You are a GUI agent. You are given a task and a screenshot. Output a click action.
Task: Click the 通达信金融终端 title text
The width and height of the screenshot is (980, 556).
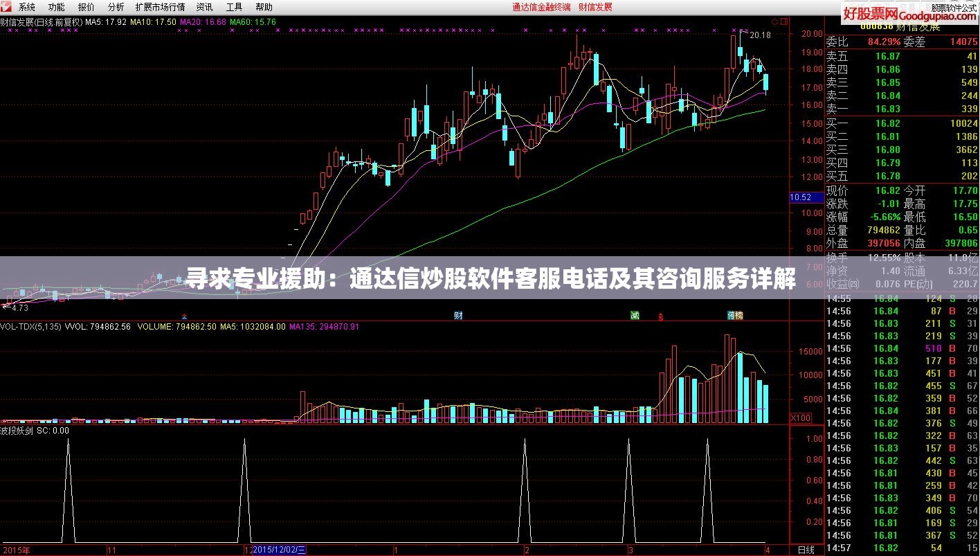(x=541, y=7)
